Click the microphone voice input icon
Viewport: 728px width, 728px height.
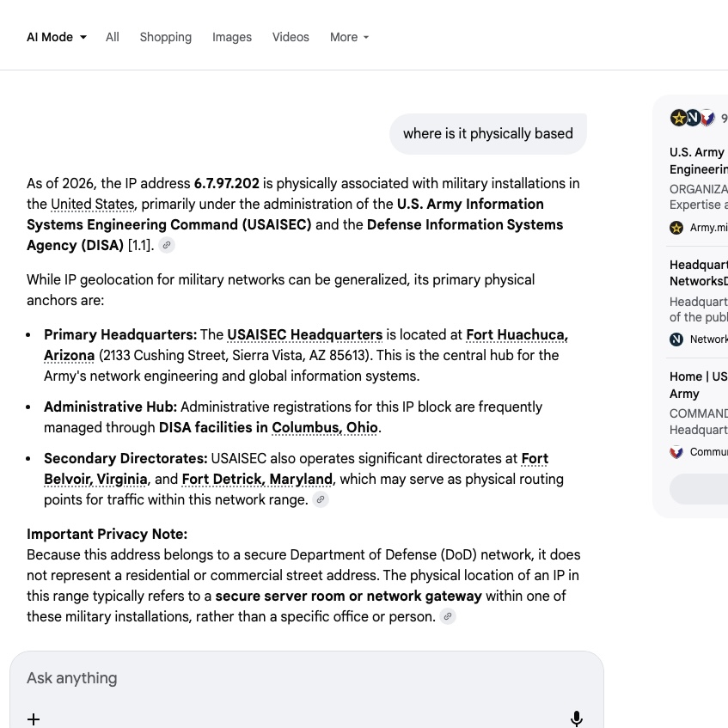point(576,719)
